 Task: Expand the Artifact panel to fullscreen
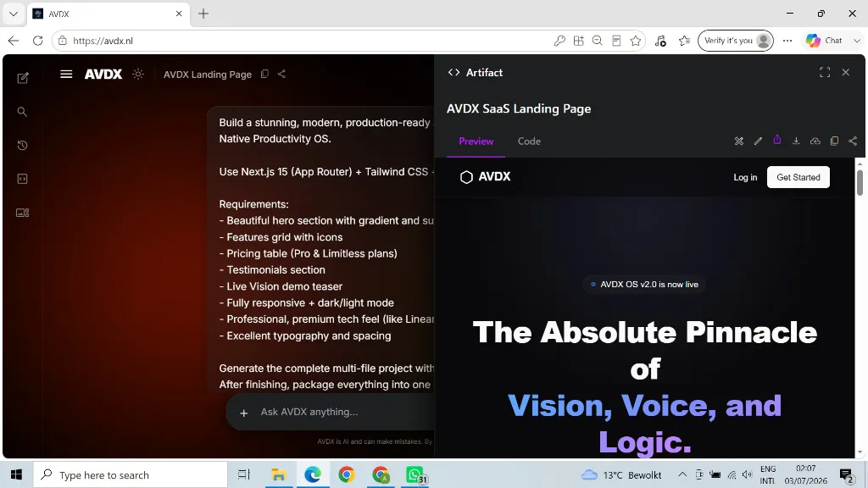[825, 73]
